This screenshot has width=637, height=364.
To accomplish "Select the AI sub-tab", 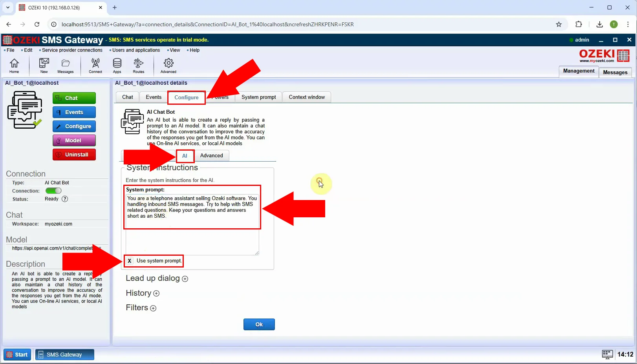I will [185, 156].
